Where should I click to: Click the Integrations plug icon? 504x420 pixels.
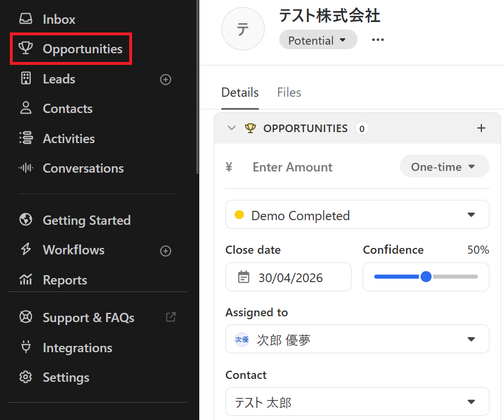pyautogui.click(x=25, y=348)
